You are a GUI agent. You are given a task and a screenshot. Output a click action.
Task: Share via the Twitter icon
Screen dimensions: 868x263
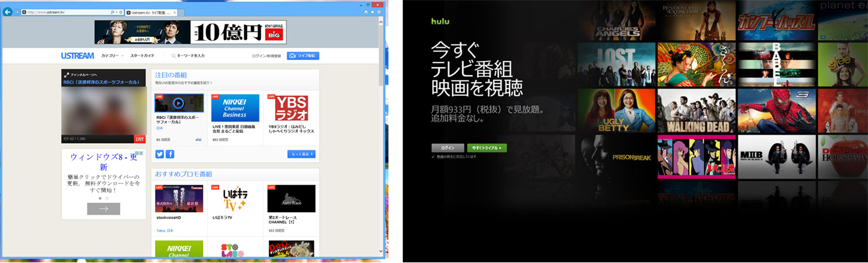click(x=159, y=154)
